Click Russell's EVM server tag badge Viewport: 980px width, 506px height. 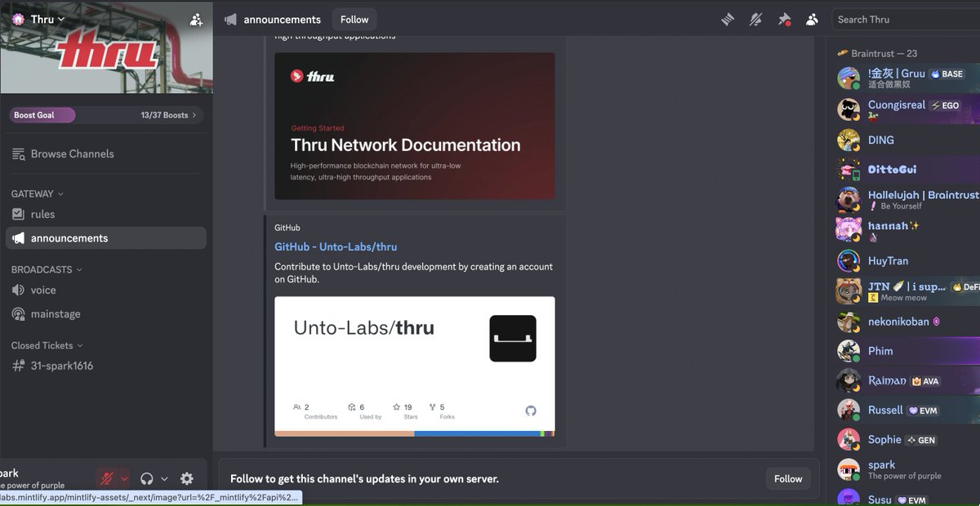pos(923,411)
